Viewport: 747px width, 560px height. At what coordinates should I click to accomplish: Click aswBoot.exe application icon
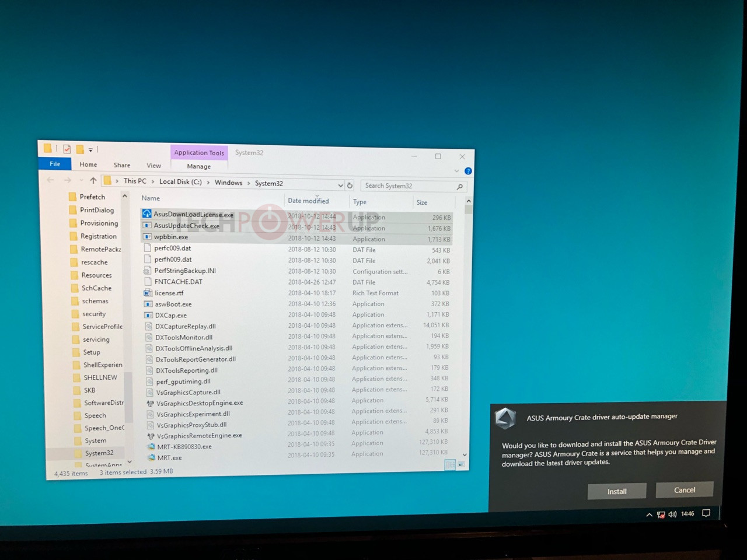(148, 304)
